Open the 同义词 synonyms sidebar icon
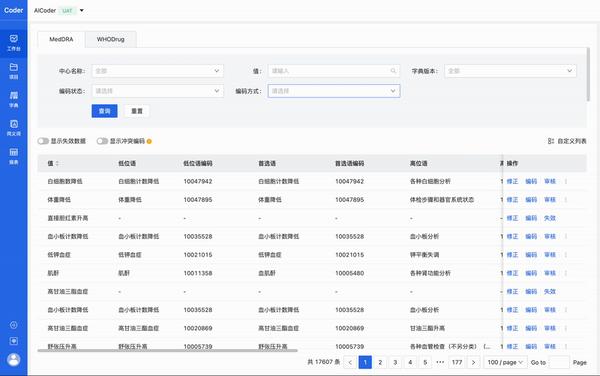The height and width of the screenshot is (376, 600). coord(13,128)
